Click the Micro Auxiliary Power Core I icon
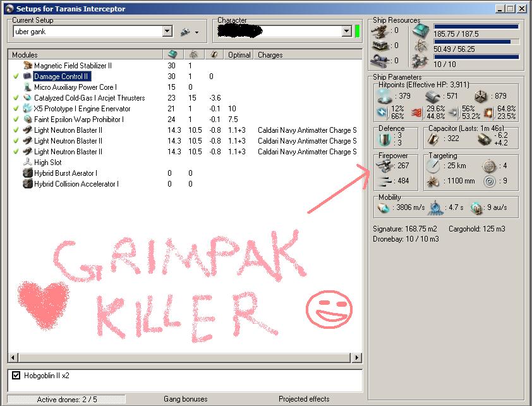 (x=27, y=87)
